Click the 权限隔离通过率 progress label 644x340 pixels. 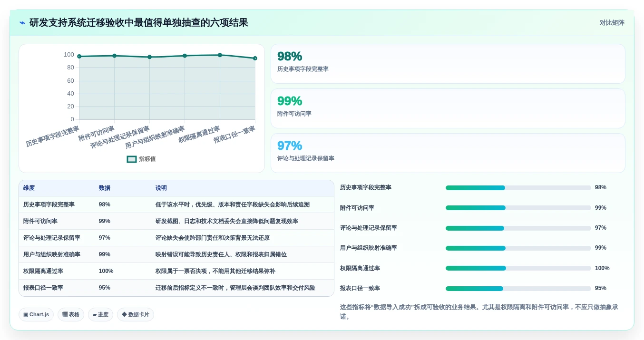pos(360,268)
